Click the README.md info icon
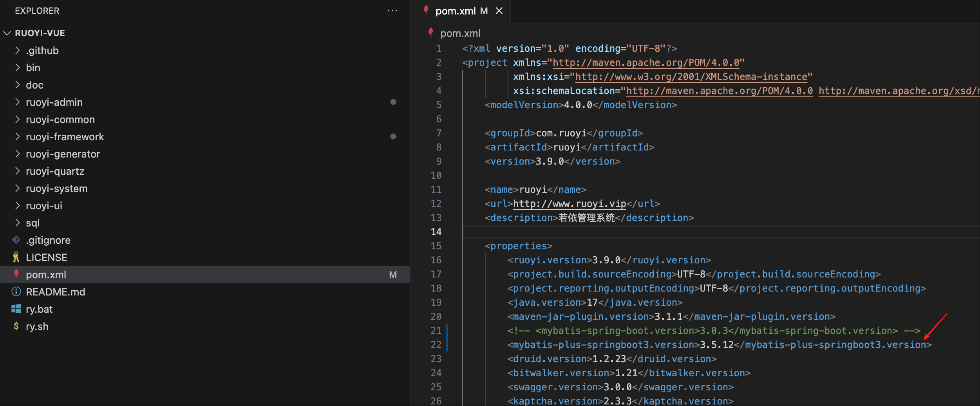This screenshot has height=406, width=980. tap(16, 292)
